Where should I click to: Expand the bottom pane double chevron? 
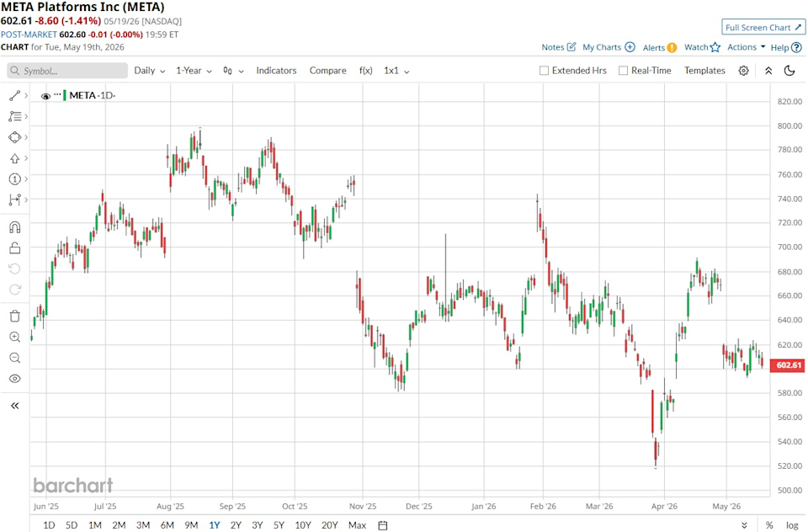744,525
